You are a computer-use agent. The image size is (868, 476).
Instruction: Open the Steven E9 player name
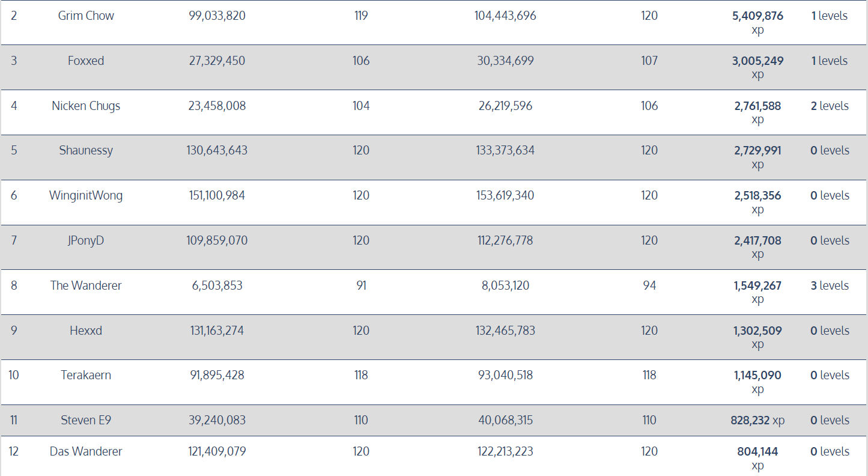click(86, 420)
